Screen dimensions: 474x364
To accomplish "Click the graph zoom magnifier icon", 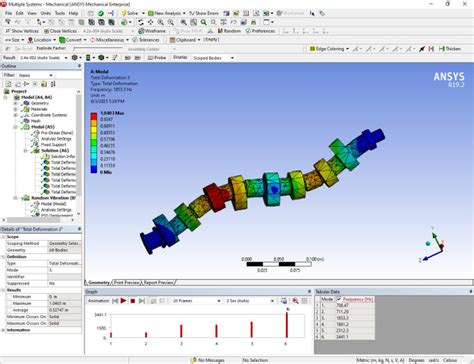I will click(x=295, y=301).
